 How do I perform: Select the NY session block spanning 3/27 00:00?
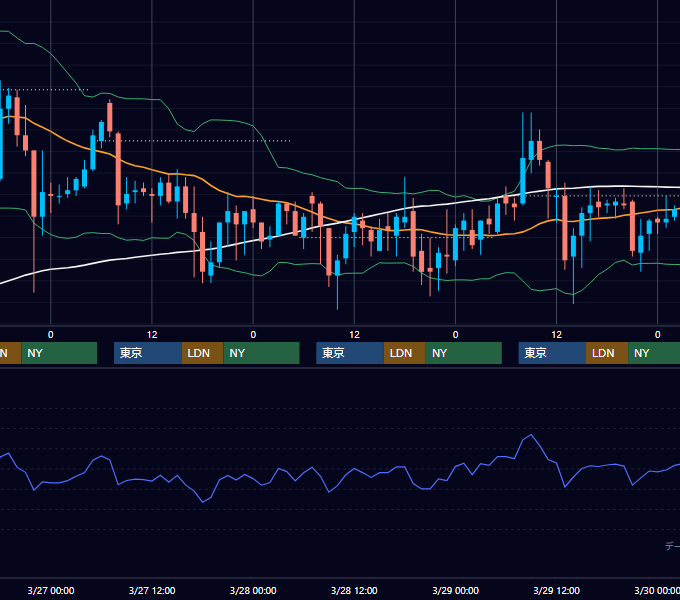point(59,353)
